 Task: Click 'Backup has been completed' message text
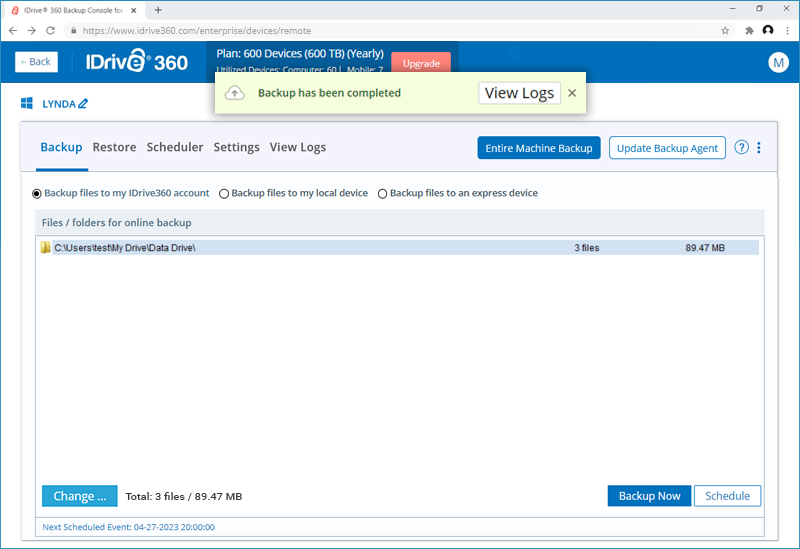pyautogui.click(x=330, y=93)
